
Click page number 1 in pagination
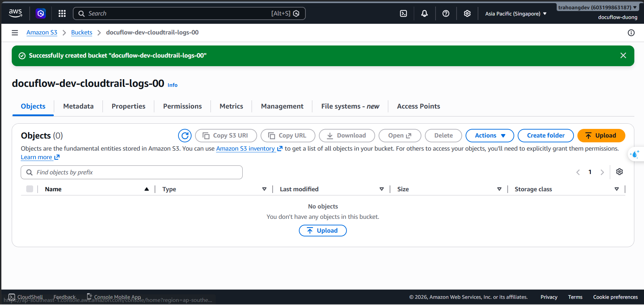590,172
